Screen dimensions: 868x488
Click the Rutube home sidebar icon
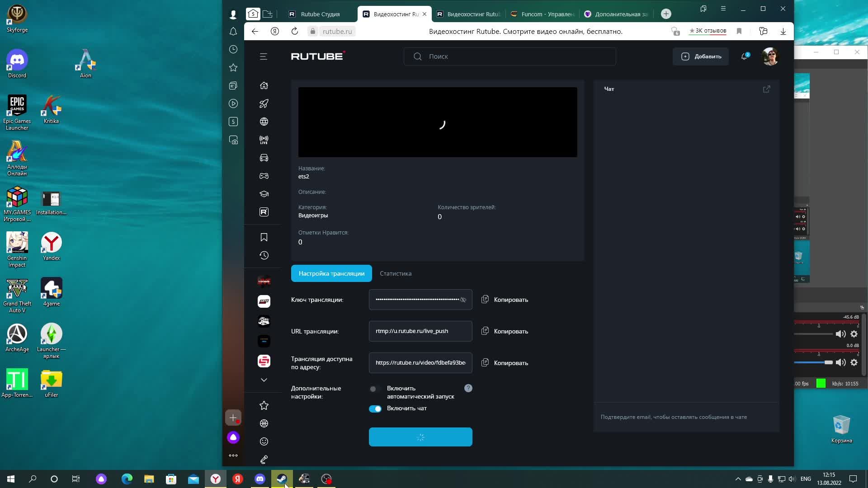[x=264, y=85]
